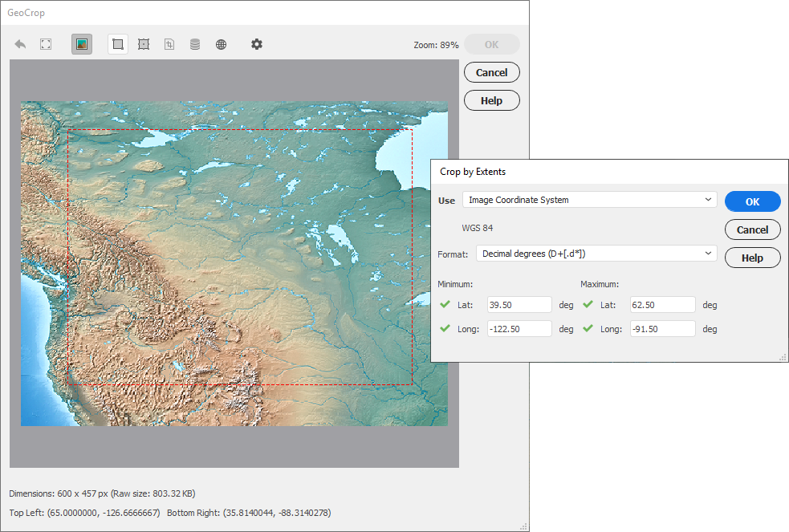Click Help in the GeoCrop window
The image size is (789, 532).
click(491, 100)
